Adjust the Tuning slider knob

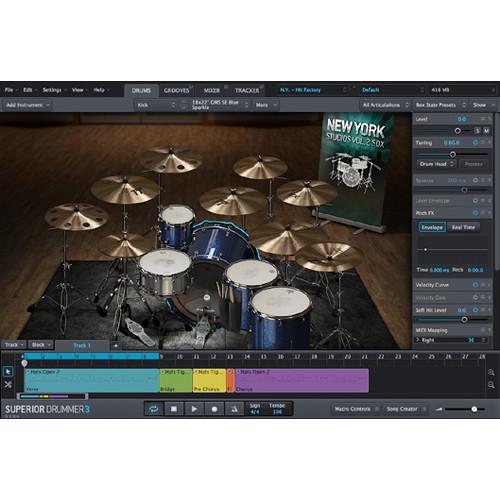pyautogui.click(x=453, y=154)
